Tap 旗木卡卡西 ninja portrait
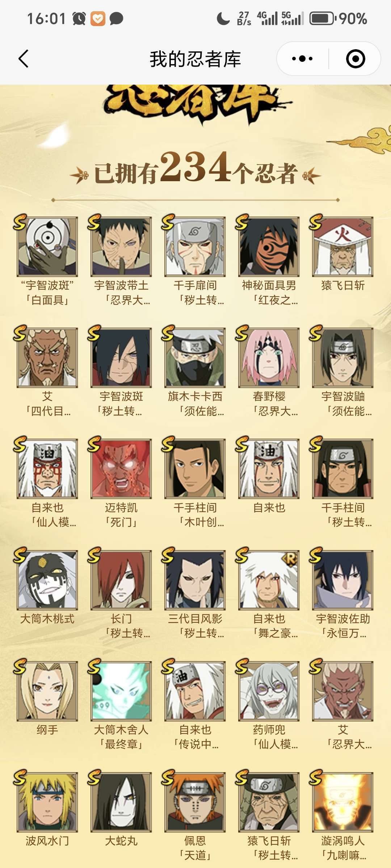This screenshot has width=391, height=868. 195,358
